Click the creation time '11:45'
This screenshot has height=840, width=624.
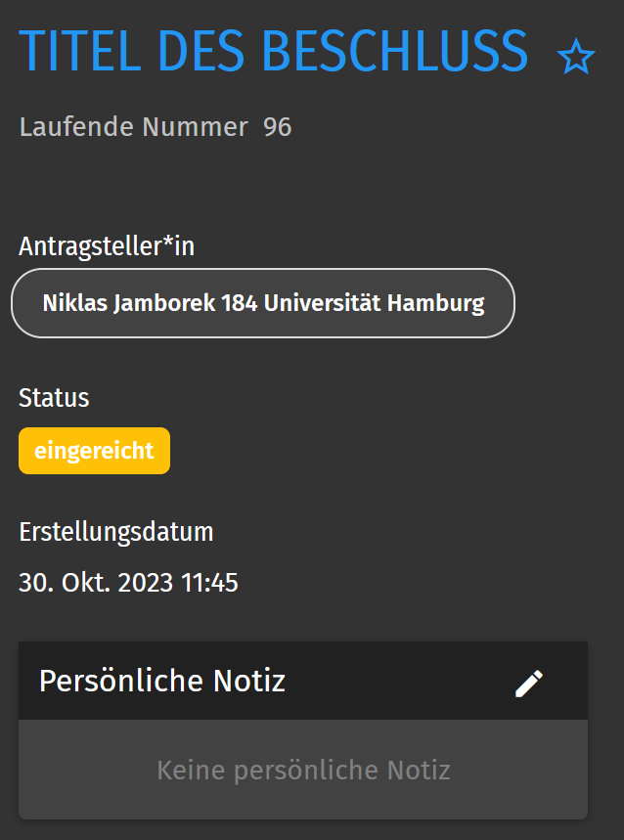pos(209,584)
